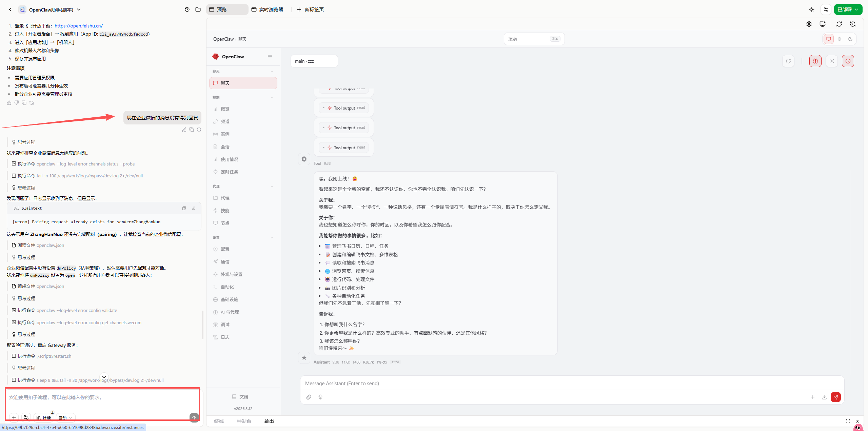868x431 pixels.
Task: Collapse OpenClaw sidebar with hamburger icon
Action: [270, 57]
